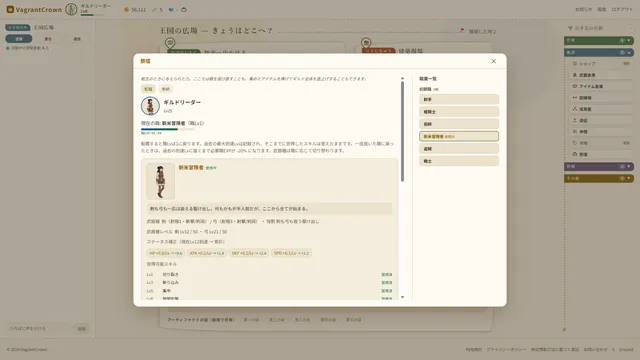Click the 成長盤 tree icon
640x360 pixels.
[575, 109]
